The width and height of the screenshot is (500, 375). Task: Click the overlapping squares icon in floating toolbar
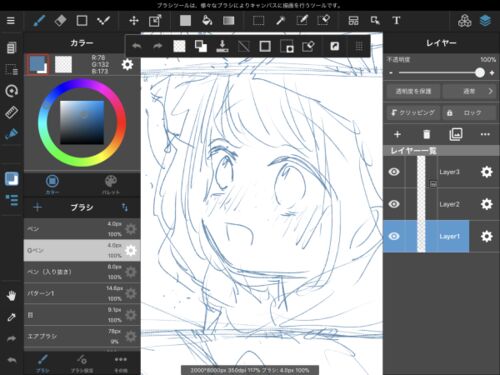201,46
